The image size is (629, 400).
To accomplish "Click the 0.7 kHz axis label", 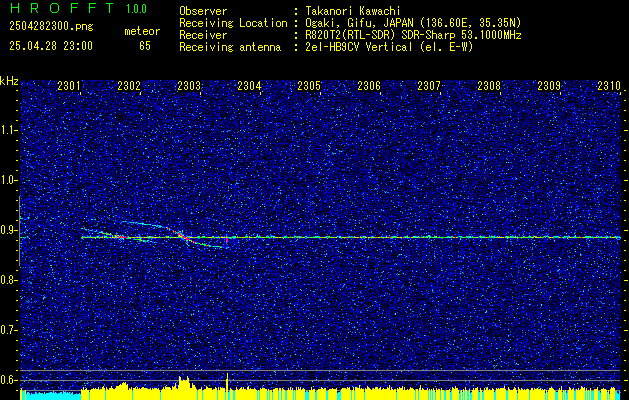I will point(8,330).
